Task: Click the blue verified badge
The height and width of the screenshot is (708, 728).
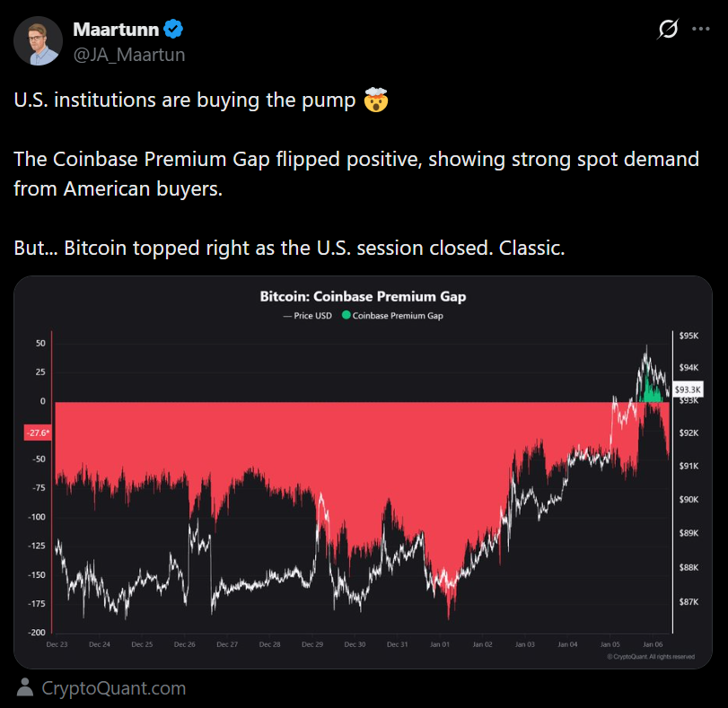Action: 174,30
